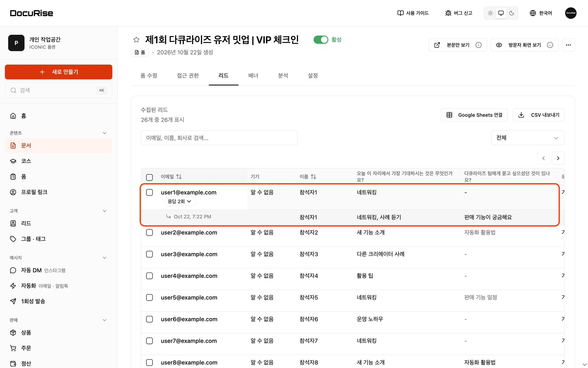Image resolution: width=588 pixels, height=368 pixels.
Task: Click Google Sheets 연결 button
Action: click(x=474, y=115)
